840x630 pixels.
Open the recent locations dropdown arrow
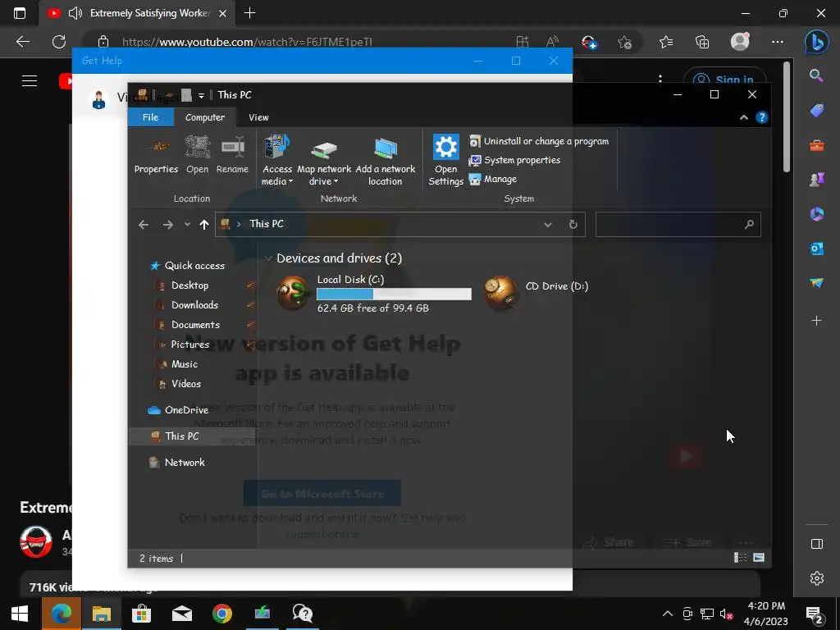coord(187,225)
